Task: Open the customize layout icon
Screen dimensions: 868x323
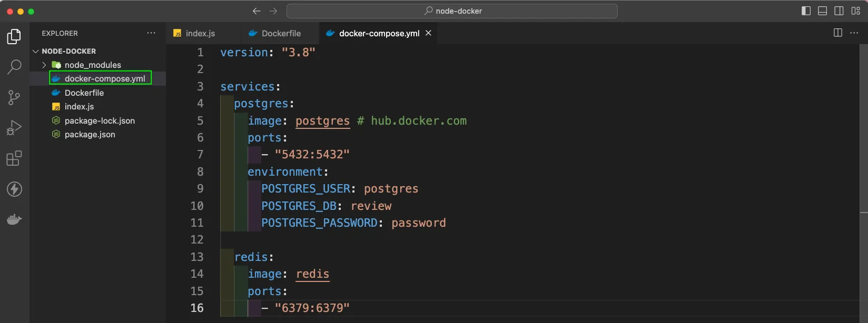Action: click(x=856, y=11)
